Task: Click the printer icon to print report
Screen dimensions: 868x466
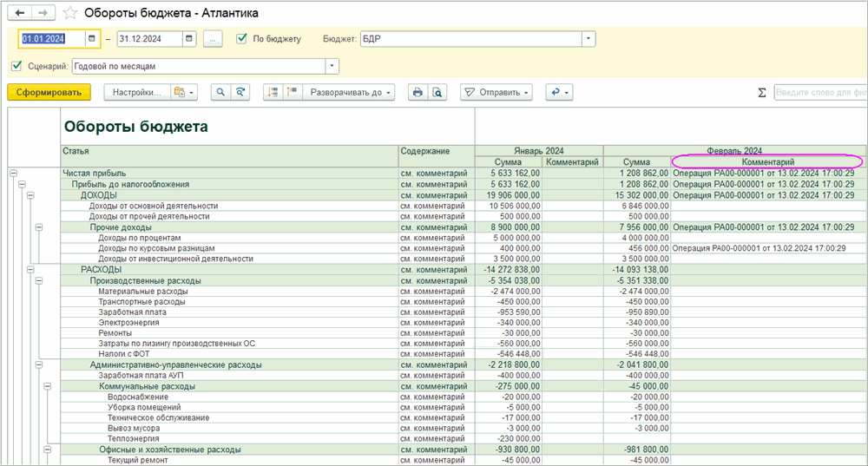Action: (418, 92)
